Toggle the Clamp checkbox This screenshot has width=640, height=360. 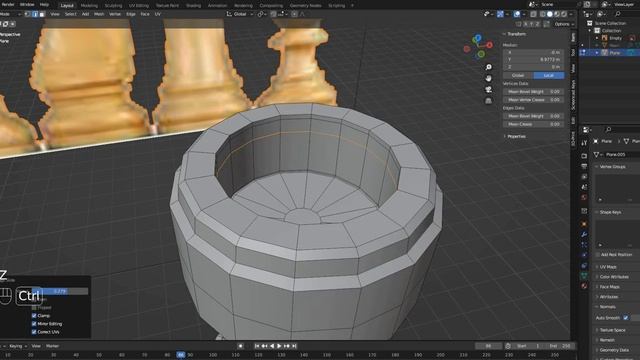[34, 316]
